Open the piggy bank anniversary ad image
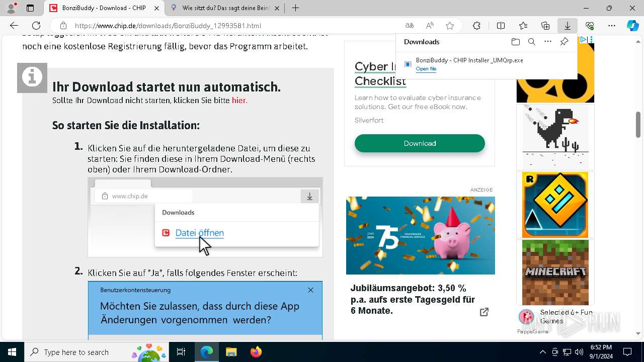The image size is (644, 362). coord(421,235)
